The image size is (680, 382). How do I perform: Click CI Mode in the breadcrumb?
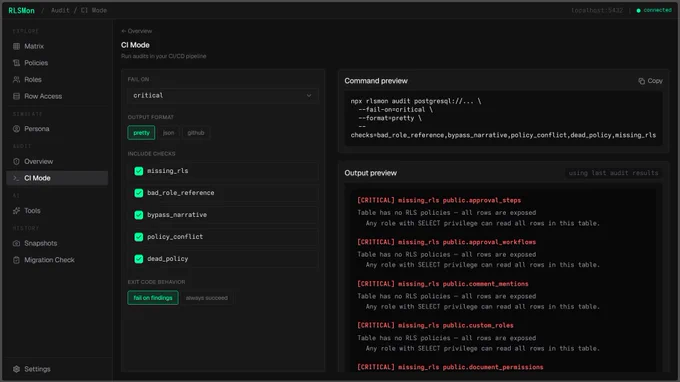point(94,10)
